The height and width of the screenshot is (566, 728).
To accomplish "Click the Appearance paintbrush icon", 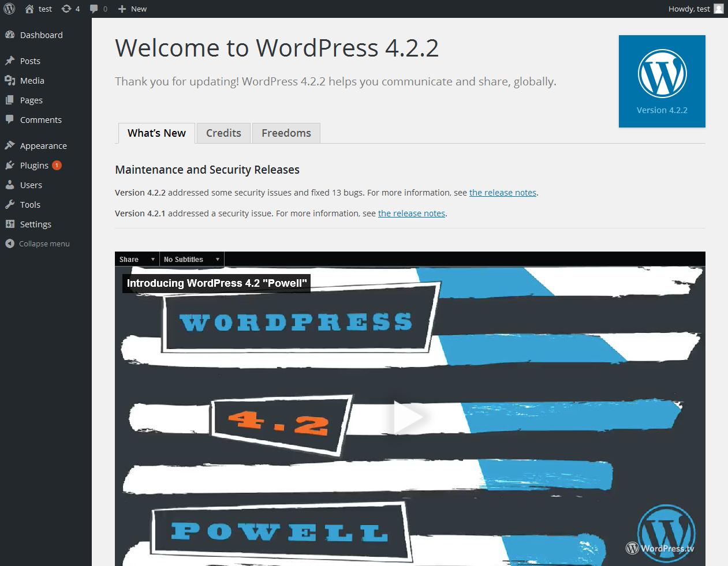I will [10, 145].
